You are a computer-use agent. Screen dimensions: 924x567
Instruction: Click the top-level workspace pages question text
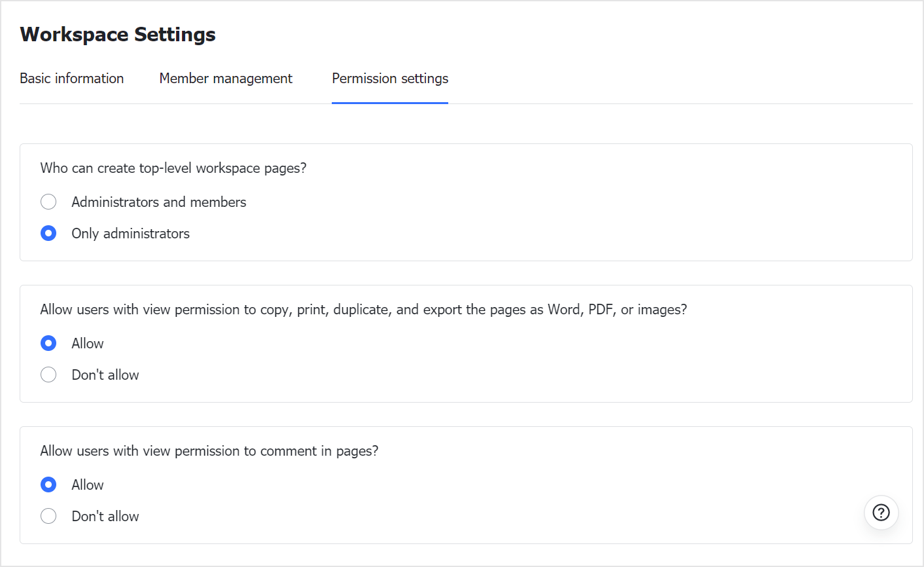click(x=173, y=168)
